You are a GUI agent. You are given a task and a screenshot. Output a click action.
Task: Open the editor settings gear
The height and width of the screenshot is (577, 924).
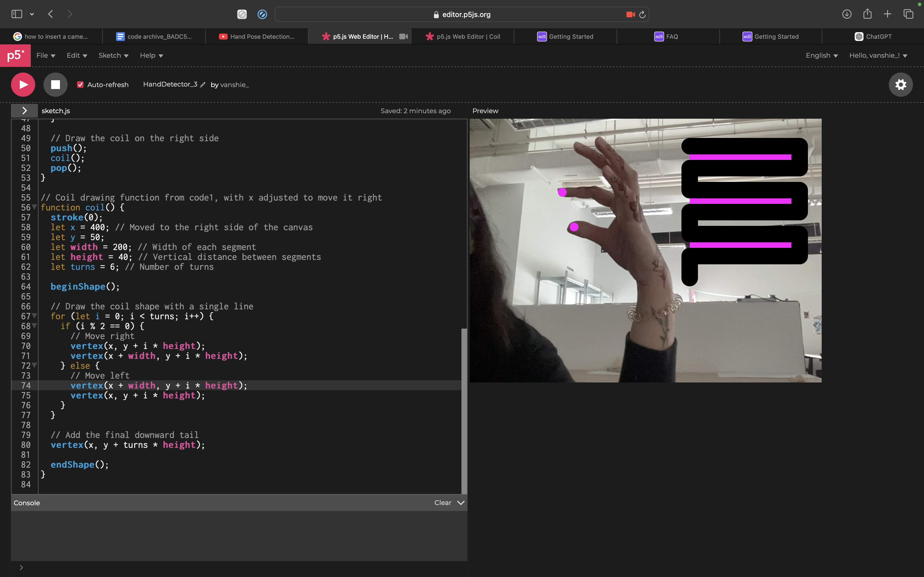click(900, 85)
